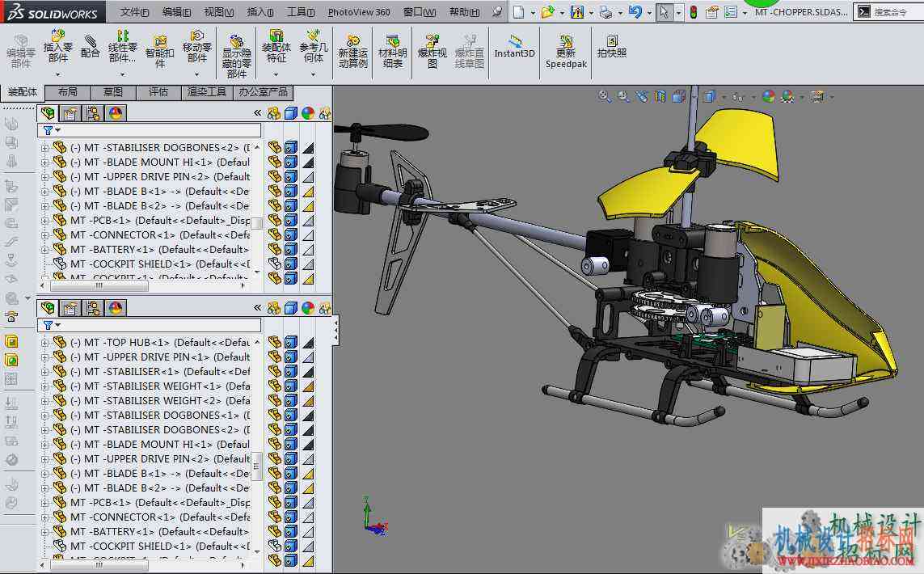Open the PhotoView 360 menu
The width and height of the screenshot is (924, 574).
[x=359, y=12]
